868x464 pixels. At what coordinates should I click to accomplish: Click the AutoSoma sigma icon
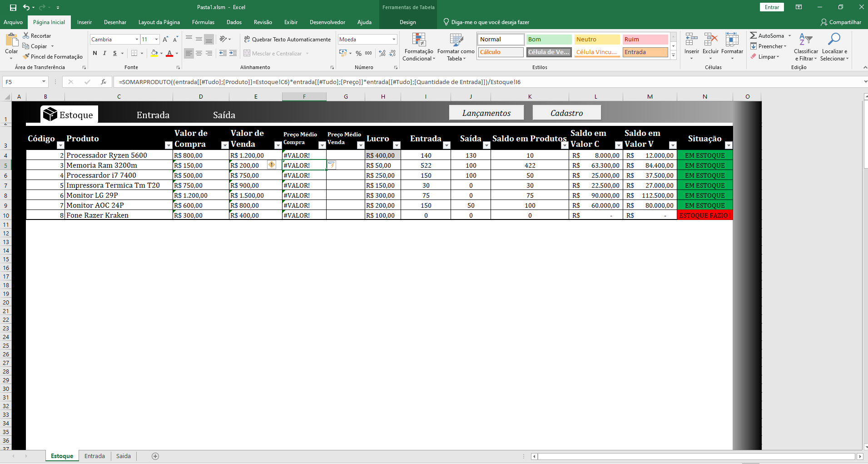[753, 35]
